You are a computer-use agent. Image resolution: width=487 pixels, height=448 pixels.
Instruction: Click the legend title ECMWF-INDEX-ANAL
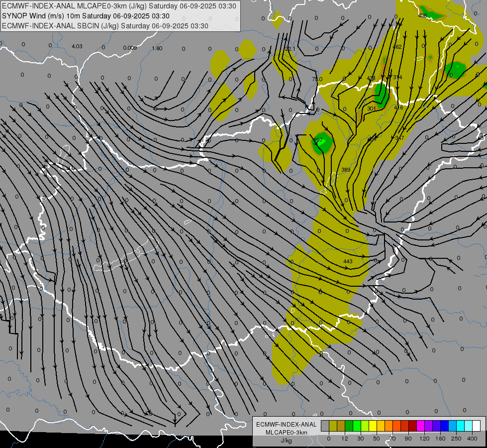click(x=287, y=425)
